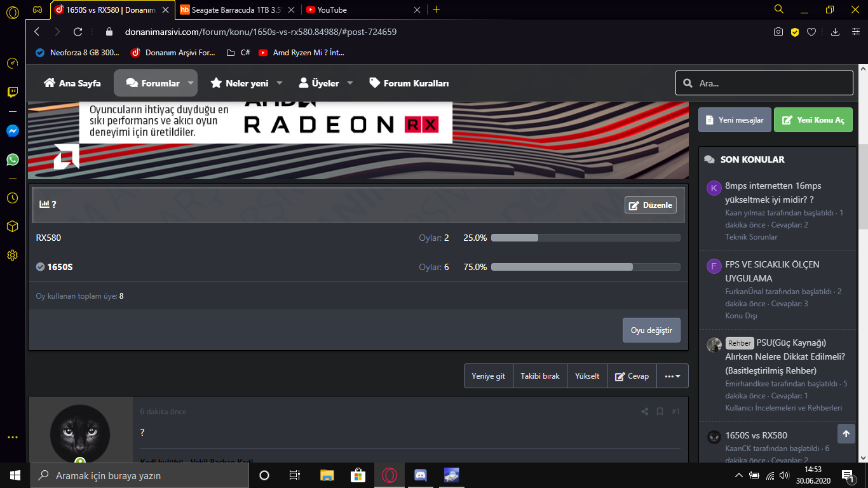The width and height of the screenshot is (868, 488).
Task: Click Oyu değiştir button
Action: pos(651,330)
